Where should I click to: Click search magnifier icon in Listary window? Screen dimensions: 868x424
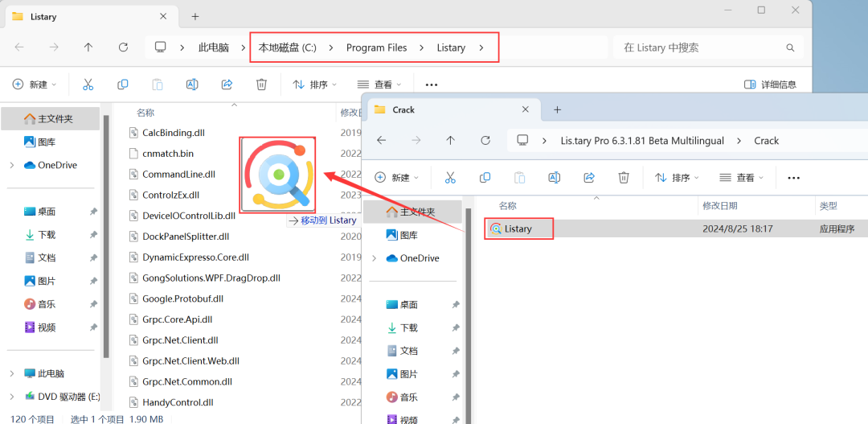(791, 47)
